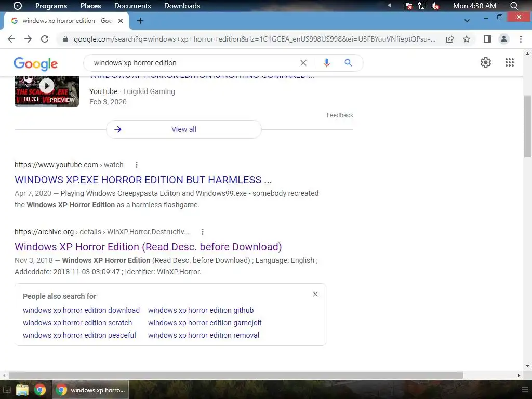Open the Places menu
The width and height of the screenshot is (532, 399).
[x=90, y=6]
